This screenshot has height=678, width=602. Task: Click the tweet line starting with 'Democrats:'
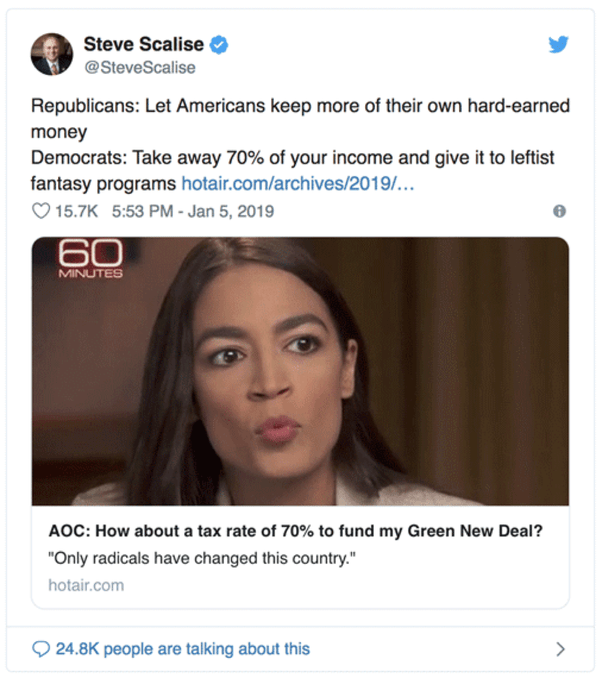(292, 171)
